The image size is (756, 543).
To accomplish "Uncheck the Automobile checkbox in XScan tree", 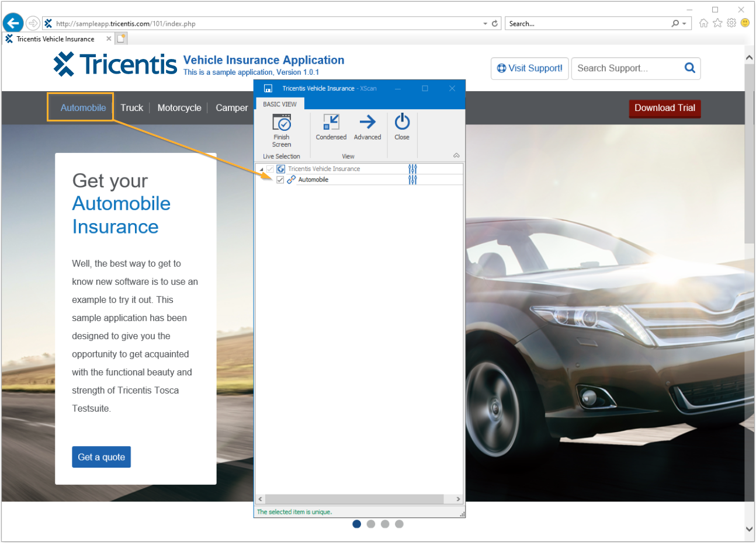I will pyautogui.click(x=280, y=180).
